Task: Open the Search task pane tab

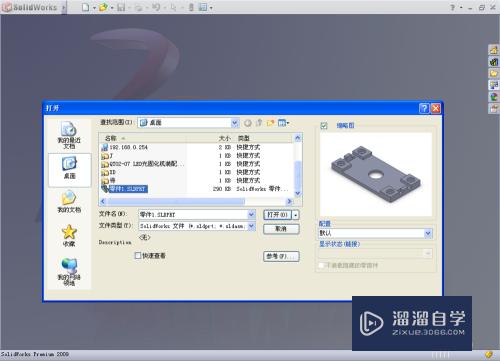Action: point(494,85)
